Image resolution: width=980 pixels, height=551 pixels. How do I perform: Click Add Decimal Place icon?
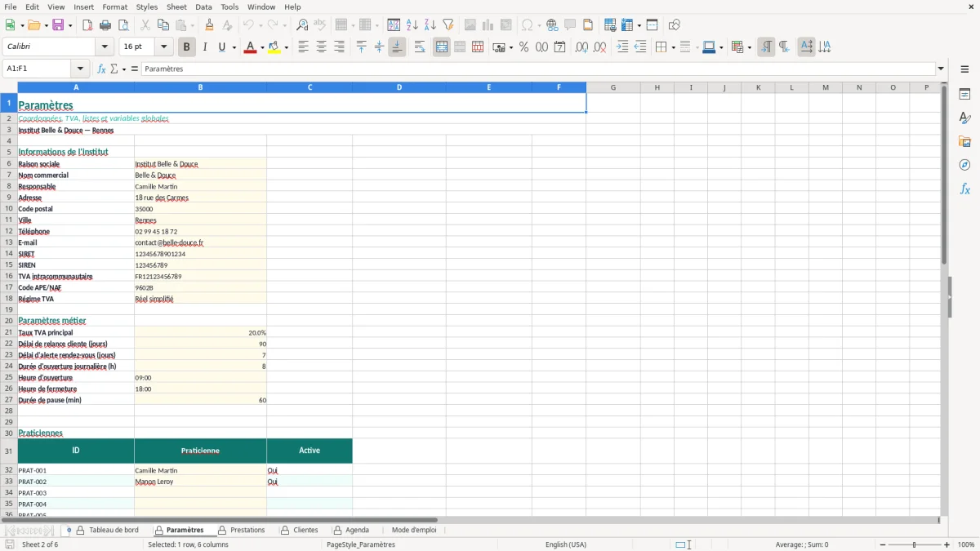tap(581, 47)
